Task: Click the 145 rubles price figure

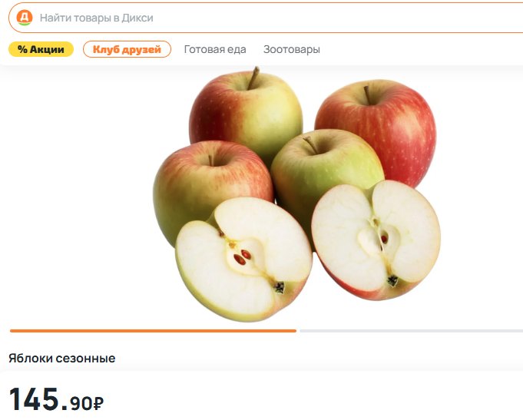Action: [x=34, y=399]
